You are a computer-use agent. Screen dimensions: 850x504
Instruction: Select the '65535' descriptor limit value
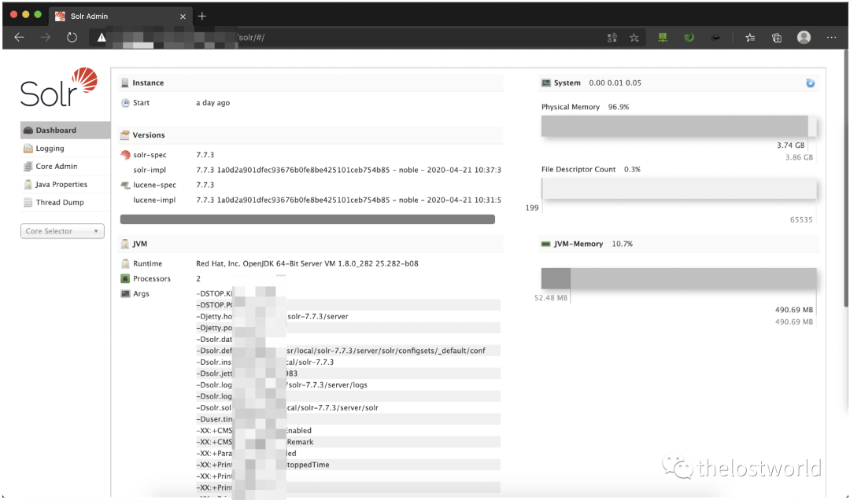(x=801, y=220)
